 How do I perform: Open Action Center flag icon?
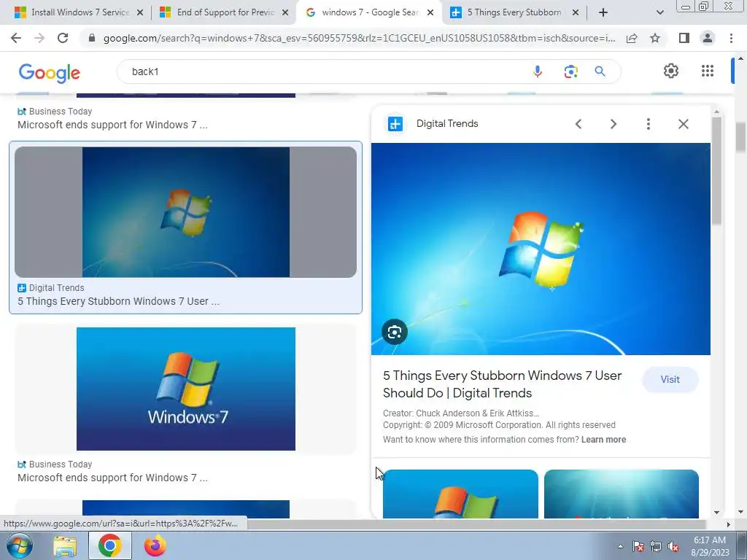(638, 546)
